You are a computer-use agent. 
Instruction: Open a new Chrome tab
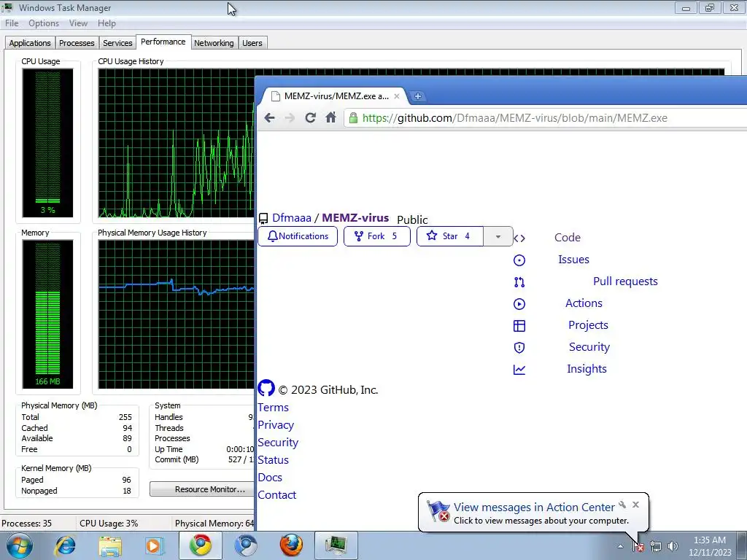pos(418,96)
